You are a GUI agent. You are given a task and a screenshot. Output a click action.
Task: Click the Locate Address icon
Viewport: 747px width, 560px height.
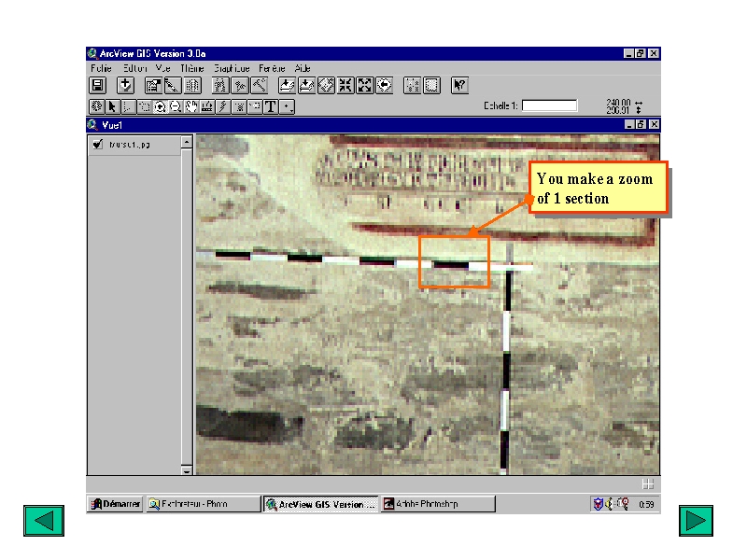[239, 86]
